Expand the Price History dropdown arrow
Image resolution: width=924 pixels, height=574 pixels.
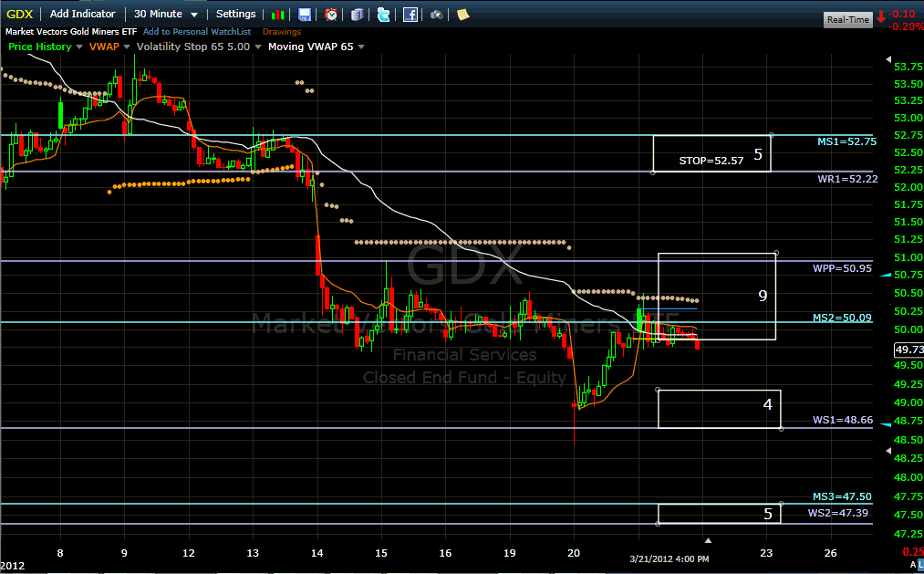pyautogui.click(x=79, y=47)
